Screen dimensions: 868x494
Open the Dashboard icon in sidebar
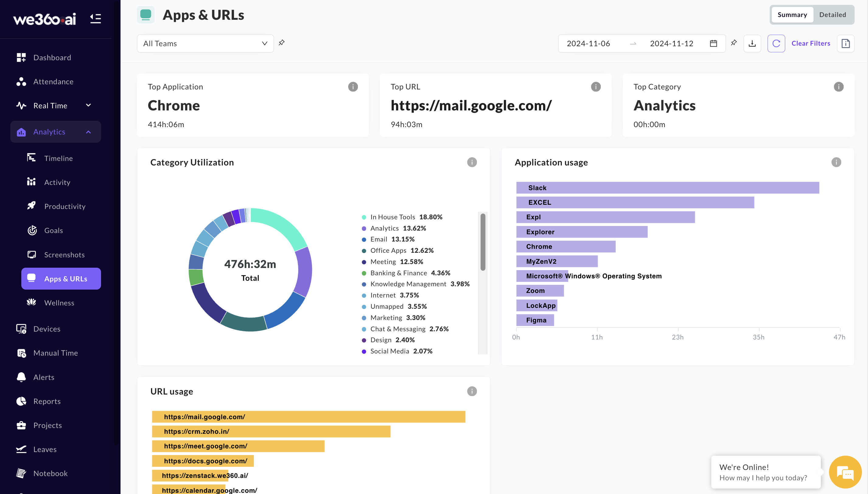[21, 57]
